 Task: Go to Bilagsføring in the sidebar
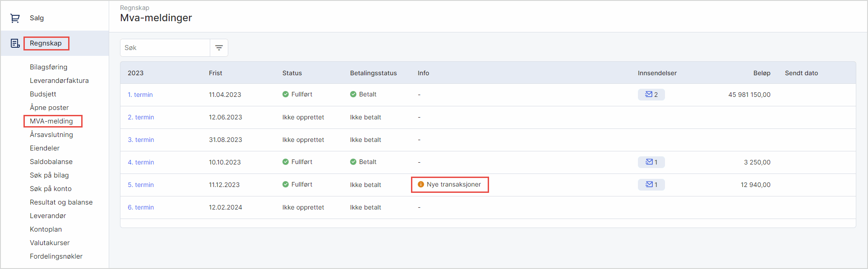point(49,67)
